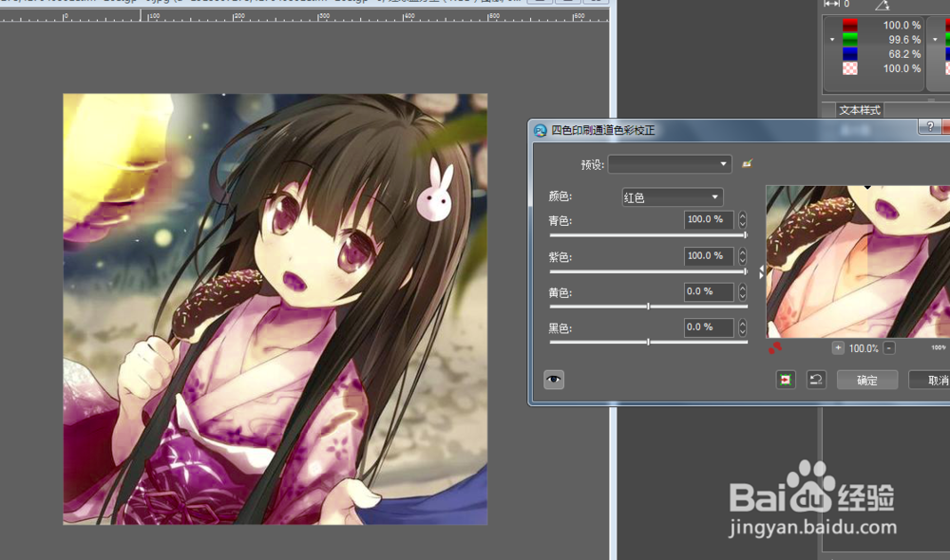Click the 黄色 slider handle

(x=648, y=307)
